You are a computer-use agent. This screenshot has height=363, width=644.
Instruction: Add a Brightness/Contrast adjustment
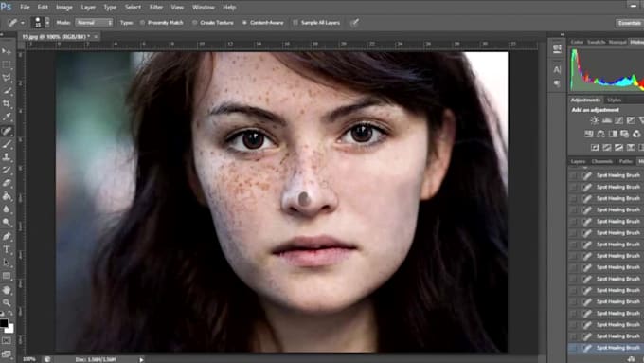point(595,120)
